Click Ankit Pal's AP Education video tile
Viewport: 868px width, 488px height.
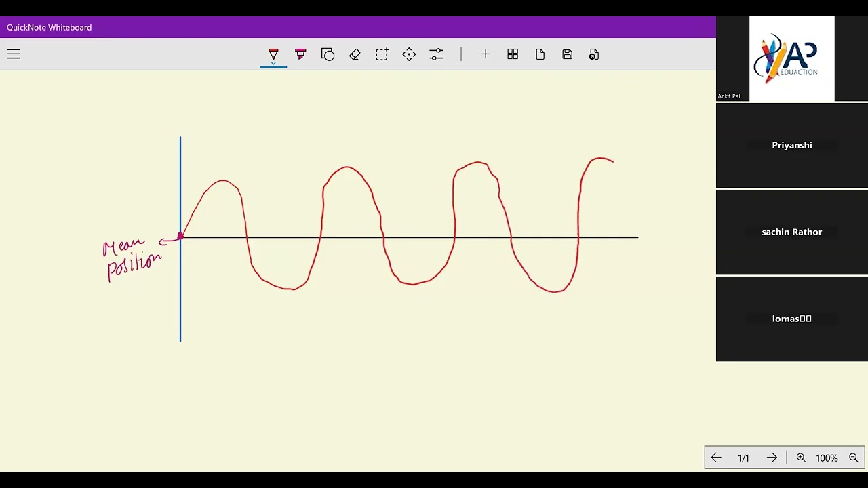pyautogui.click(x=792, y=59)
